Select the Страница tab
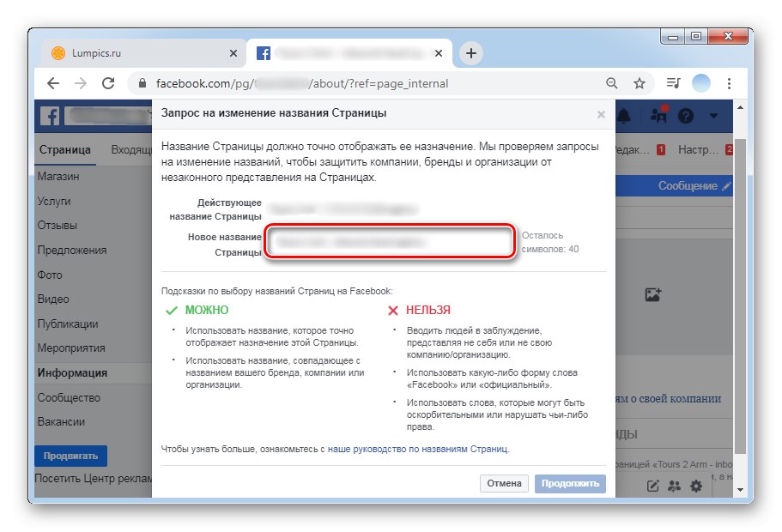The width and height of the screenshot is (782, 532). pyautogui.click(x=65, y=149)
